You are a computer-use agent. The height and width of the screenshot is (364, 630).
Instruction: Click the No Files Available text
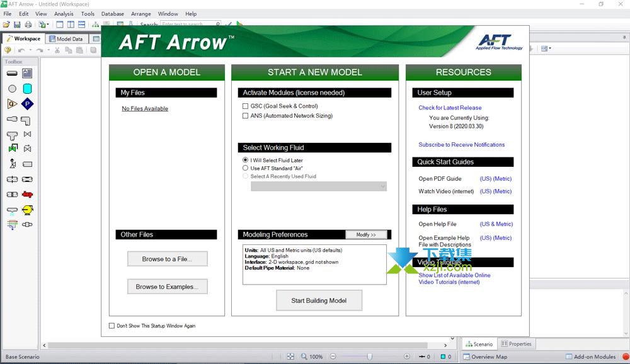[145, 108]
